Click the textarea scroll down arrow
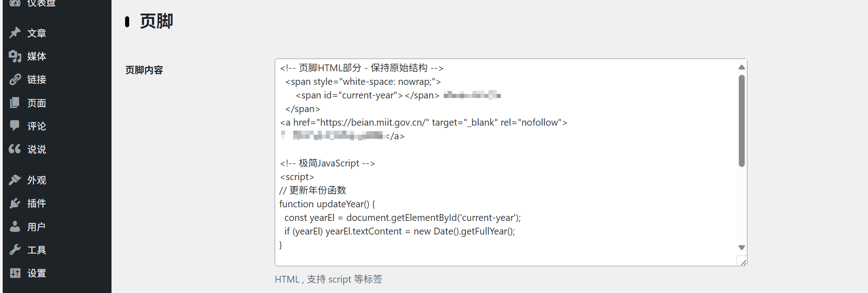Image resolution: width=868 pixels, height=293 pixels. coord(742,248)
